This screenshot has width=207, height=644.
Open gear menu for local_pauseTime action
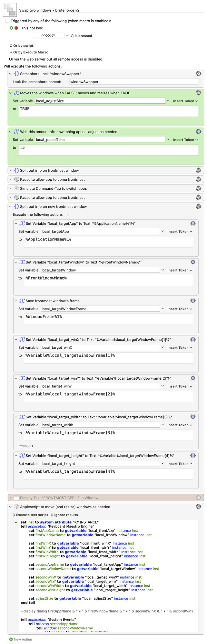[199, 131]
